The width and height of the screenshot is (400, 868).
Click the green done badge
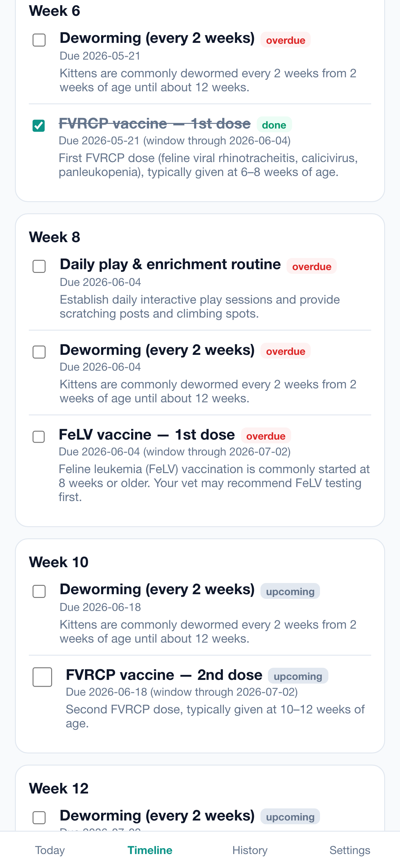point(274,125)
